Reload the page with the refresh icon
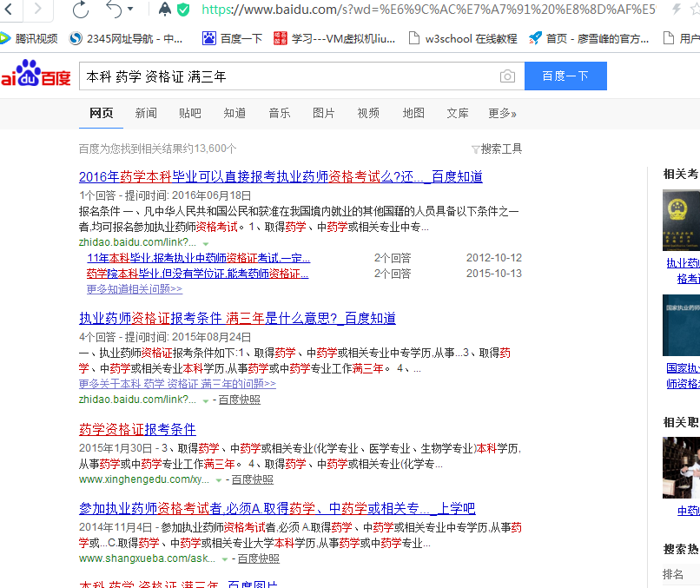700x588 pixels. pyautogui.click(x=81, y=9)
